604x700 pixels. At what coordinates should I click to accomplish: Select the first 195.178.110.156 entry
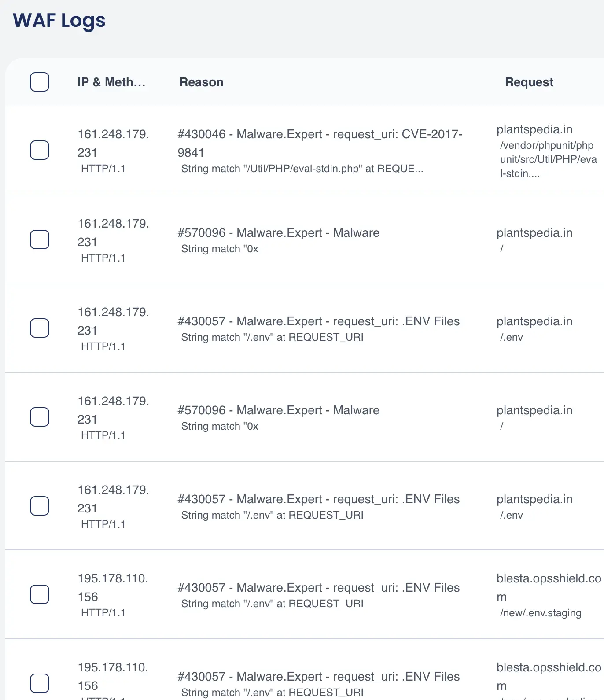(x=39, y=594)
